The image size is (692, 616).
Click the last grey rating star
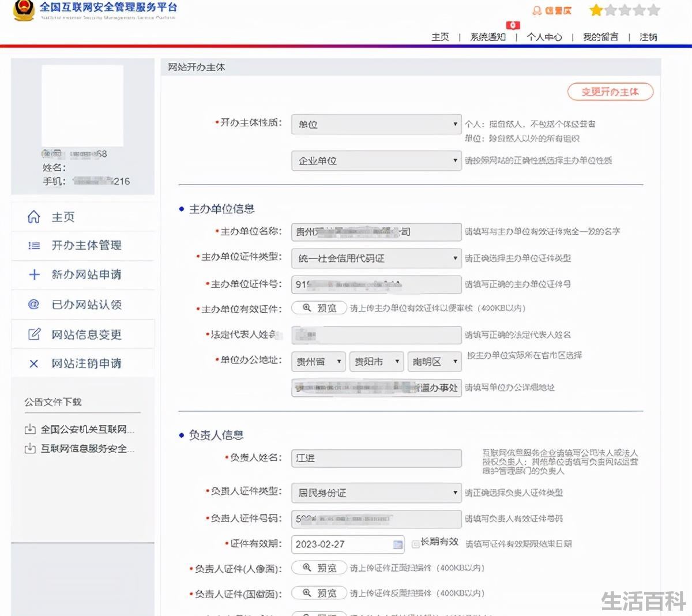(x=653, y=10)
